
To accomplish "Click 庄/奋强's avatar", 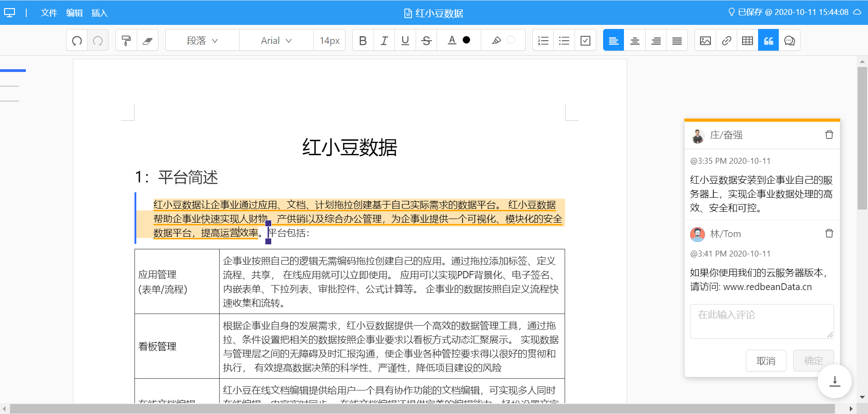I will click(x=698, y=135).
